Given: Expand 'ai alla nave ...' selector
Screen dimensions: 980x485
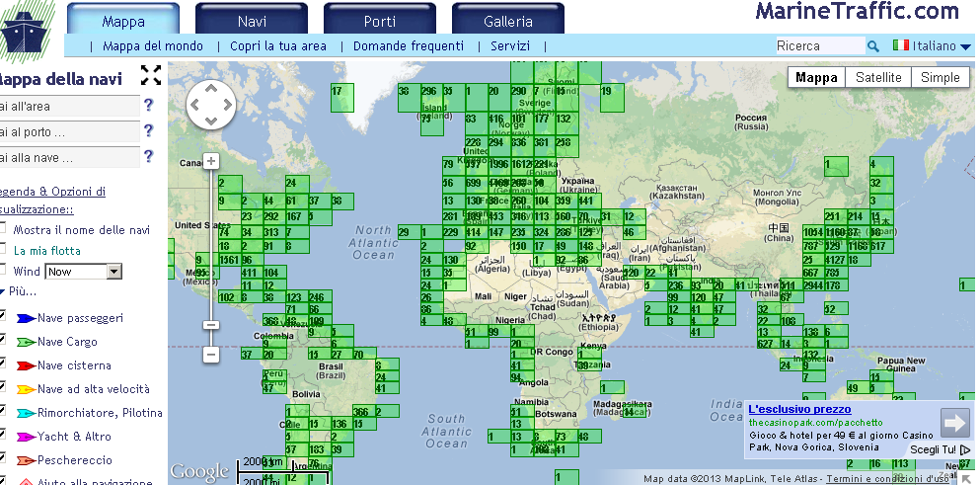Looking at the screenshot, I should pos(69,157).
